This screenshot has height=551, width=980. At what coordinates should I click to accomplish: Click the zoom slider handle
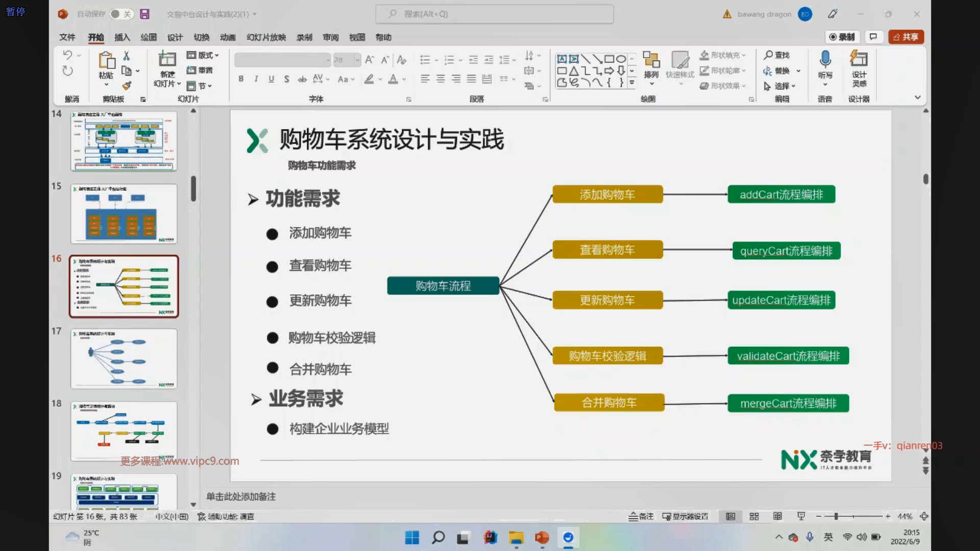836,516
